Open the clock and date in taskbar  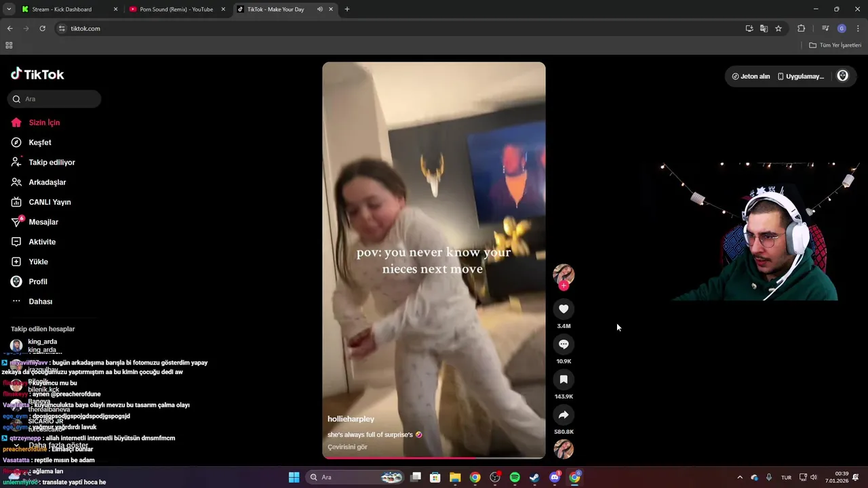(837, 477)
